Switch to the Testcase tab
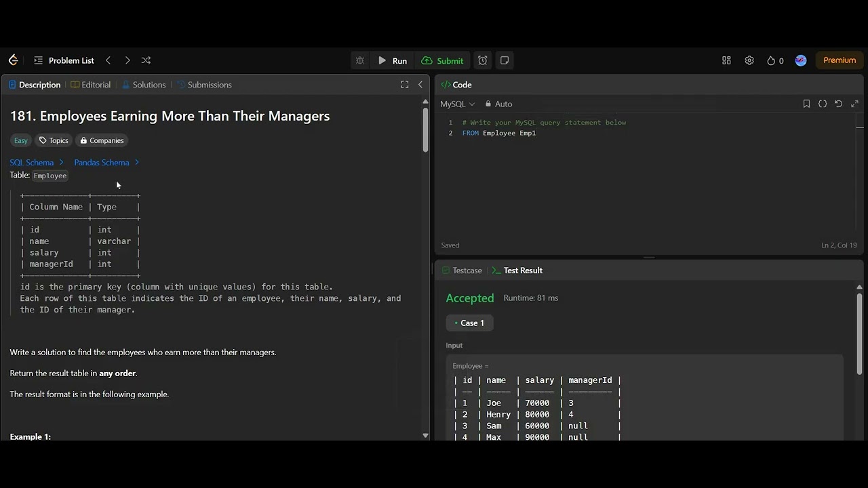This screenshot has height=488, width=868. 462,270
